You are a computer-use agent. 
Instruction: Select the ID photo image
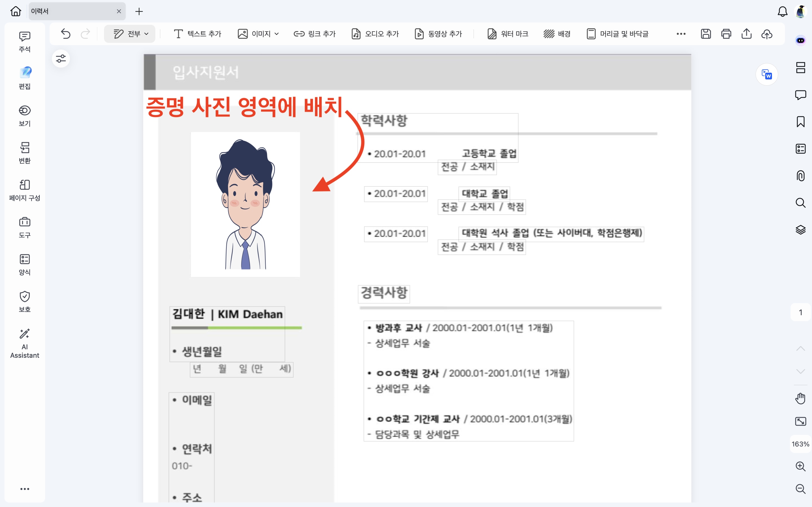pos(245,204)
